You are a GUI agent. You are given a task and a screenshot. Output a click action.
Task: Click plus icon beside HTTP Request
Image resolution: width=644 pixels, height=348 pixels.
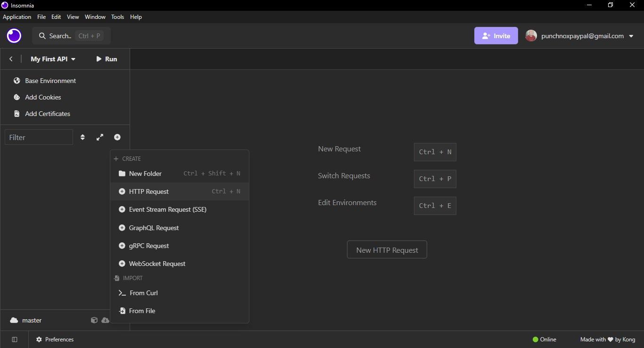(x=122, y=191)
